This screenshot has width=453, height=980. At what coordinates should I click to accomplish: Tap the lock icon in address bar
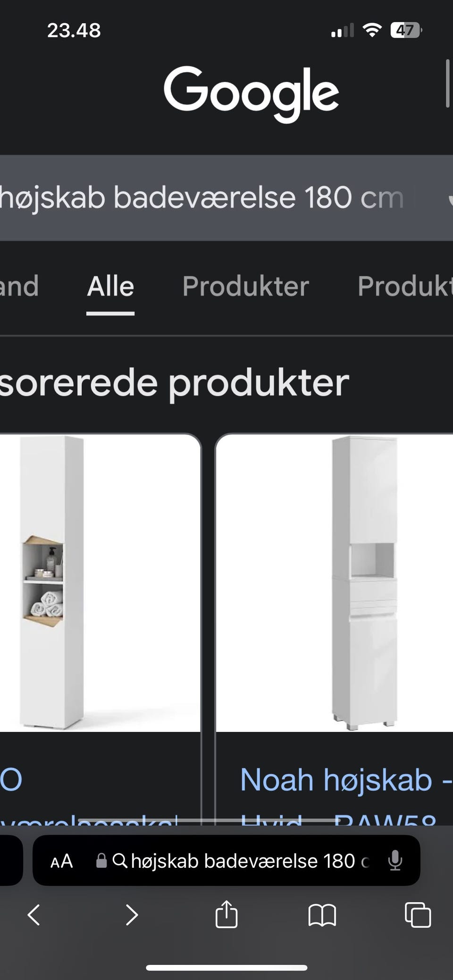[x=101, y=861]
